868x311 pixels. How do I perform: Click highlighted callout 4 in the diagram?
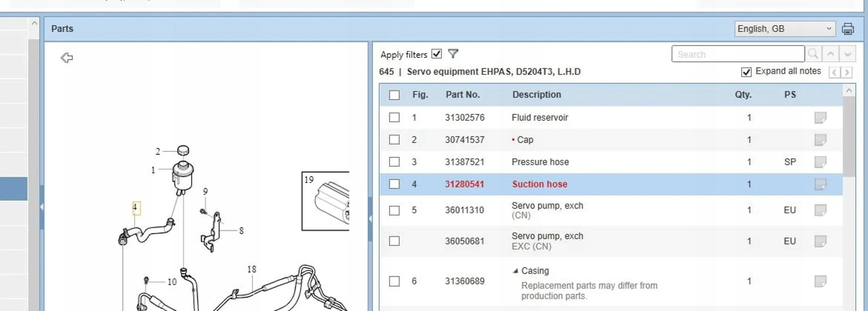tap(136, 208)
